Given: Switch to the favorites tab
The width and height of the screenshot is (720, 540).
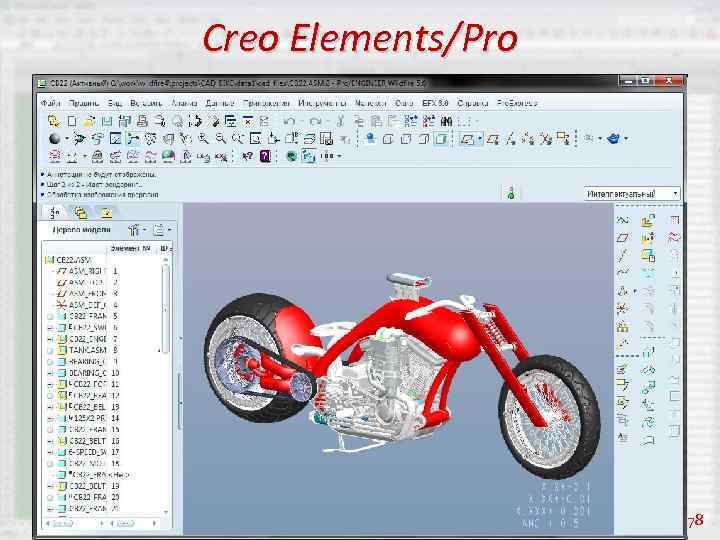Looking at the screenshot, I should click(106, 213).
